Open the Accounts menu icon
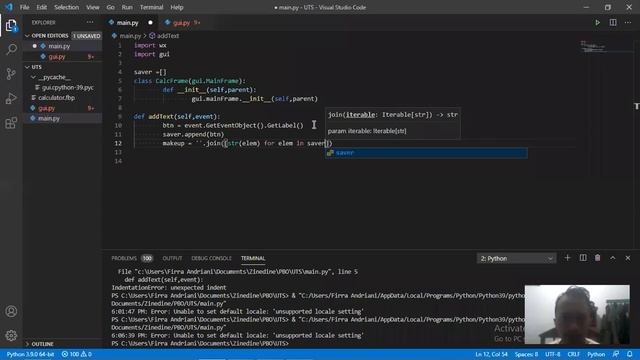The height and width of the screenshot is (360, 640). (11, 311)
